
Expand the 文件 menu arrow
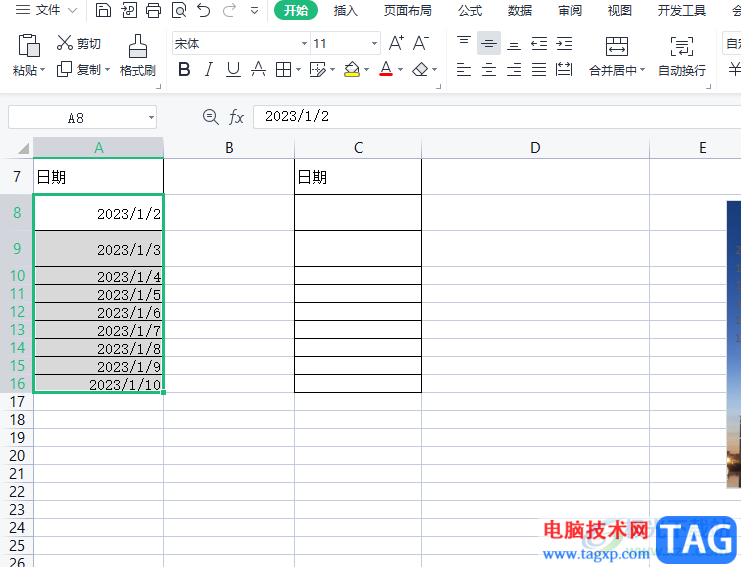pos(72,10)
